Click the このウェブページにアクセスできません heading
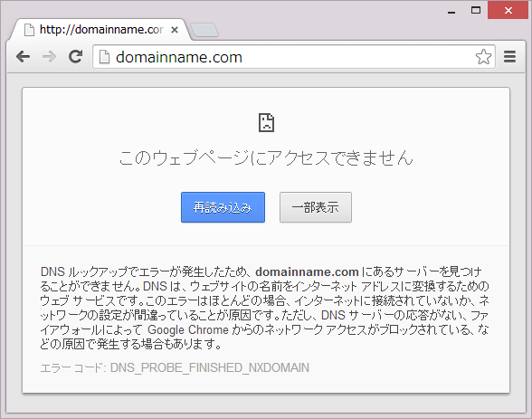The width and height of the screenshot is (532, 419). click(266, 157)
